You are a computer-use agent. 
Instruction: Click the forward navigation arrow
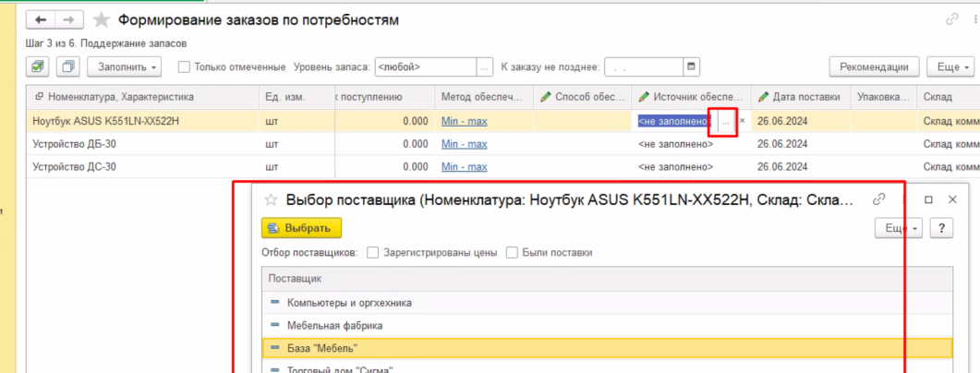pos(67,19)
